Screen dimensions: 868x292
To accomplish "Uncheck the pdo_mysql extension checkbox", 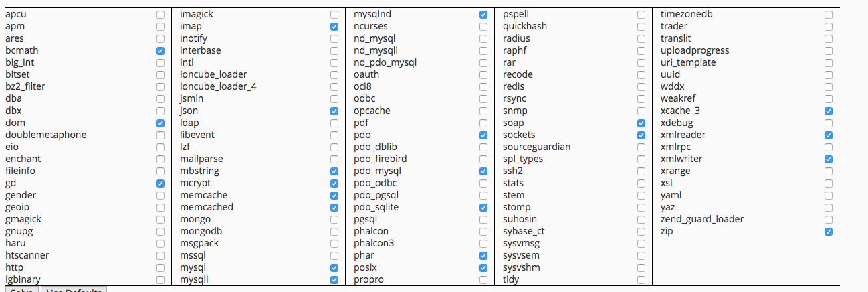I will pos(483,171).
